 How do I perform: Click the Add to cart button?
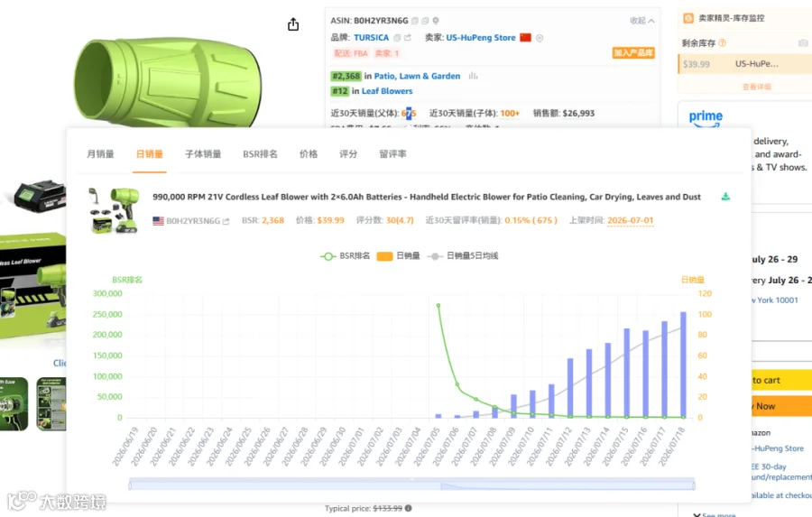(x=781, y=380)
